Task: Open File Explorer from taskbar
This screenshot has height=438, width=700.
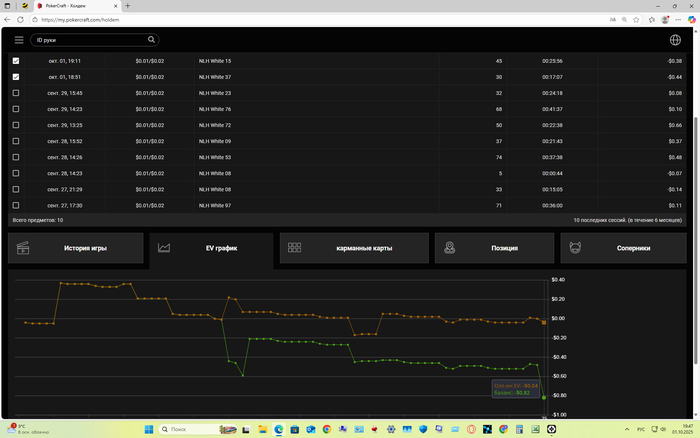Action: click(262, 429)
